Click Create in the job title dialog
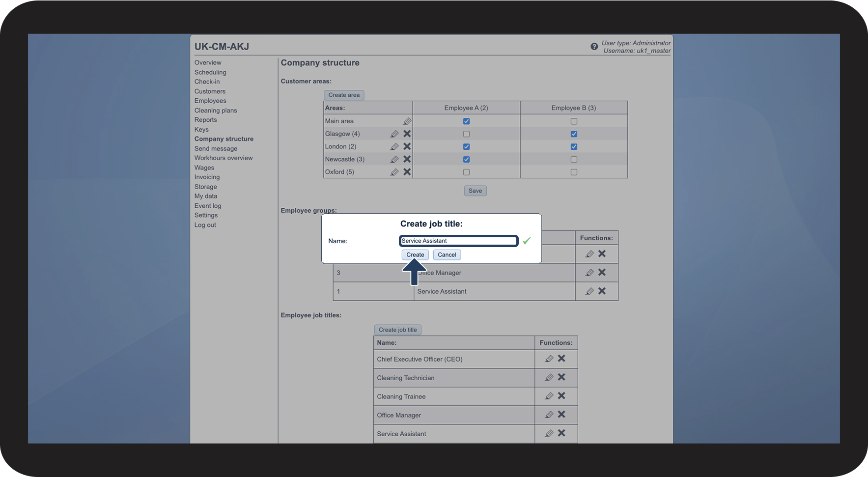 coord(415,255)
